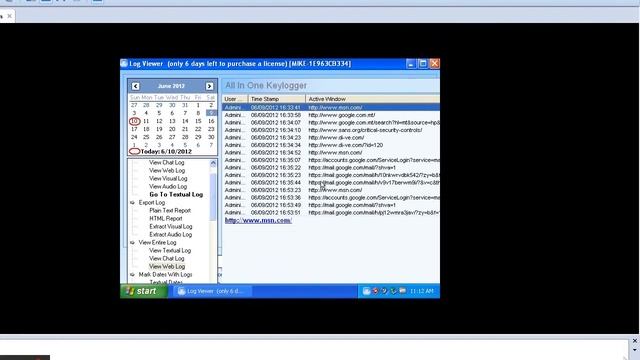640x360 pixels.
Task: Select ServiceLogin row at 16:35:07
Action: pos(331,160)
